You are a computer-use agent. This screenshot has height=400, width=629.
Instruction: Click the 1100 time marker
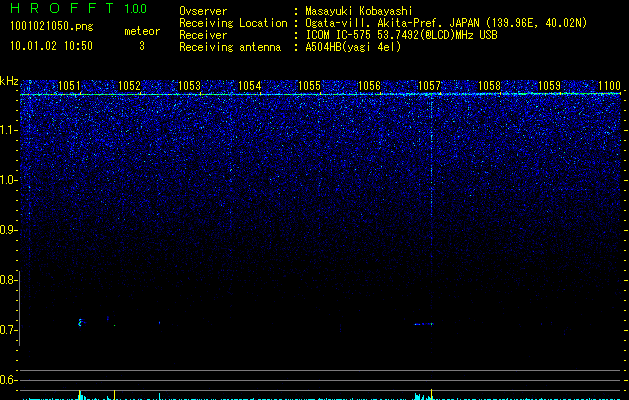tap(609, 85)
